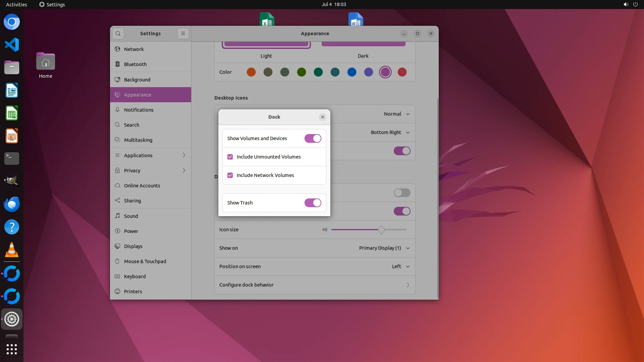Screen dimensions: 644x362
Task: Open Visual Studio Code from the dock
Action: coord(12,45)
